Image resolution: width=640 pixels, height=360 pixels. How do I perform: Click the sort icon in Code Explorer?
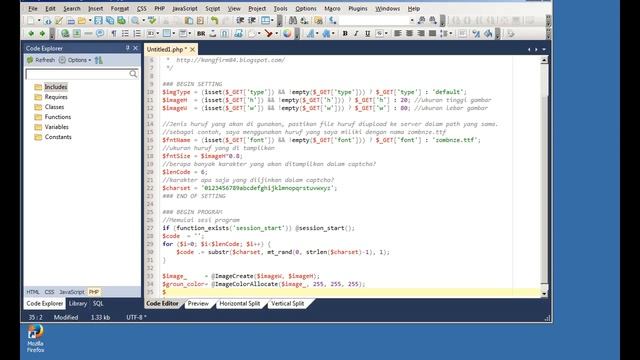[x=99, y=60]
